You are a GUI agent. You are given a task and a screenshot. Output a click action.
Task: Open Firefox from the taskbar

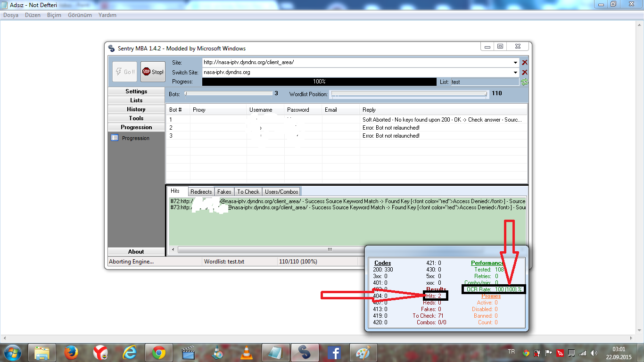point(71,352)
